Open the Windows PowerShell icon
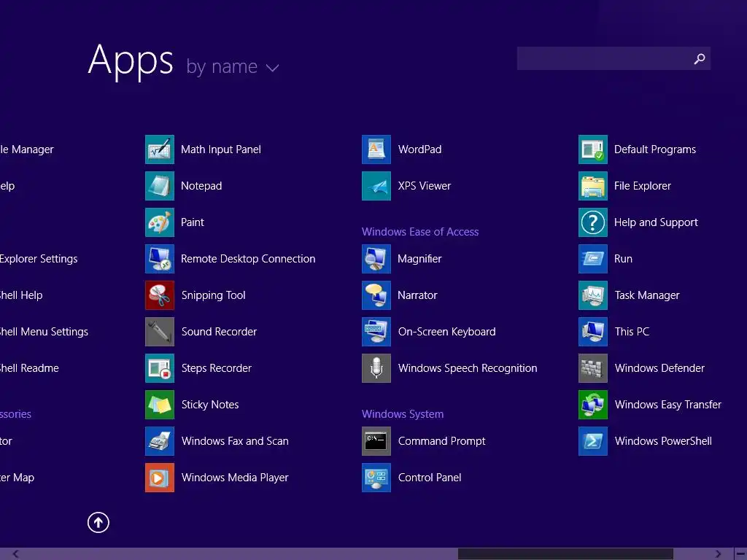The width and height of the screenshot is (747, 560). tap(593, 441)
